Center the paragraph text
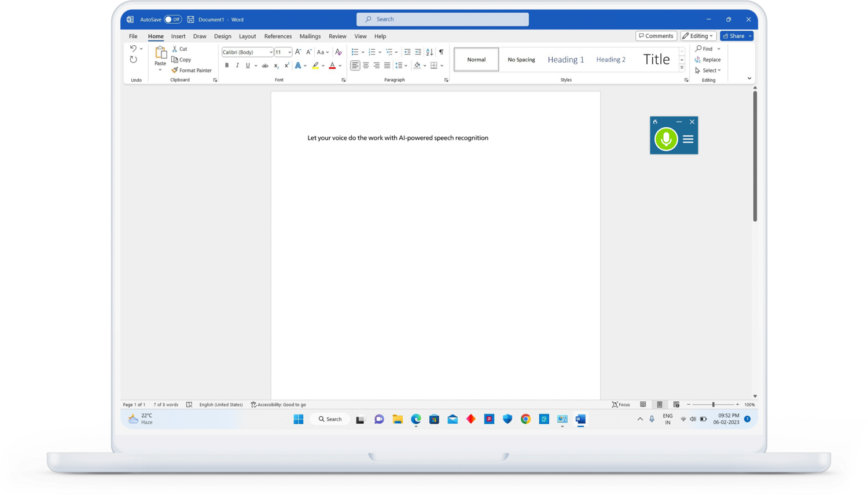Viewport: 868px width, 495px height. (366, 65)
